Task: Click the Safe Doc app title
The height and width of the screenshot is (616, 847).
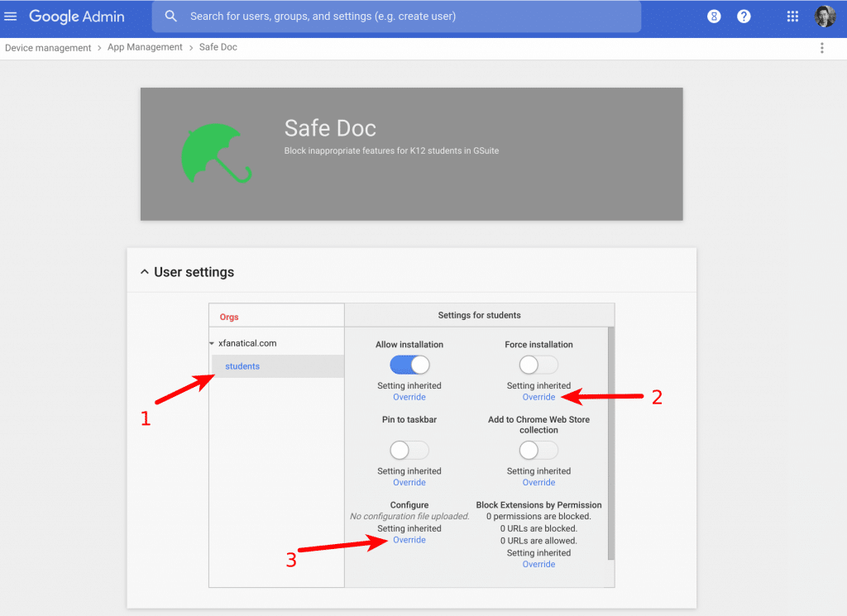Action: click(330, 128)
